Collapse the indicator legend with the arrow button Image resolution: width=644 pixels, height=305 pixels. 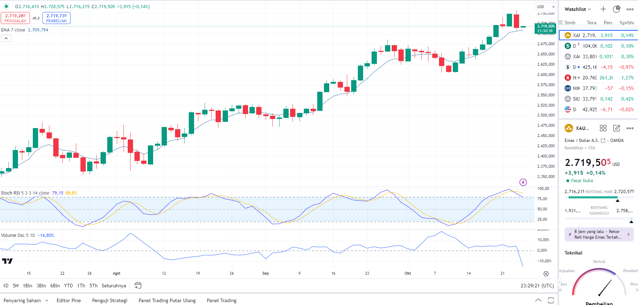6,38
